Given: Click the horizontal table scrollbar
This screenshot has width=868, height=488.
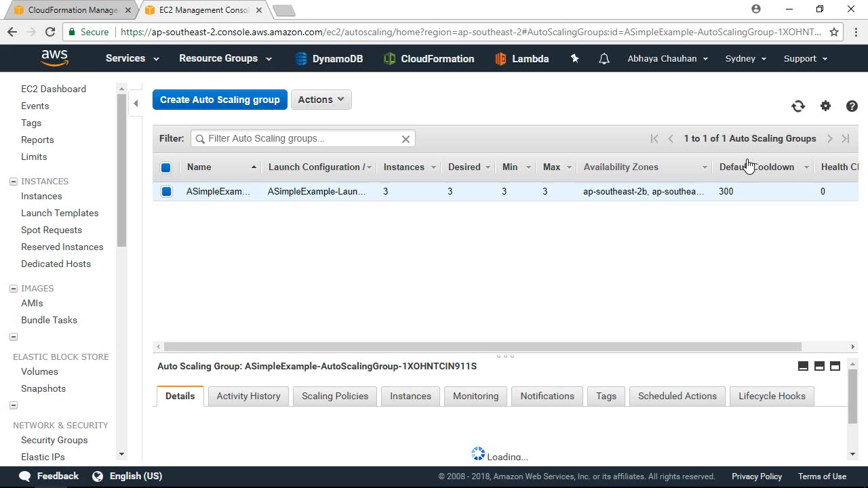Looking at the screenshot, I should point(483,346).
